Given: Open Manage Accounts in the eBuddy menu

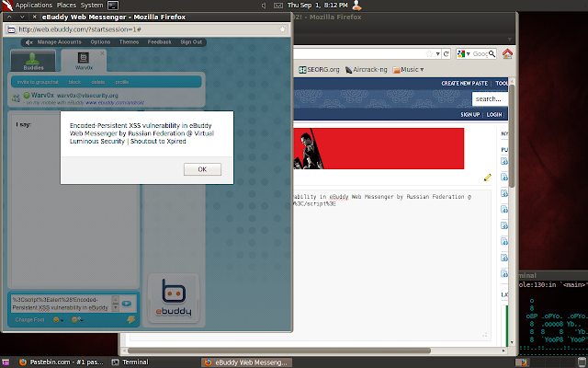Looking at the screenshot, I should point(59,42).
